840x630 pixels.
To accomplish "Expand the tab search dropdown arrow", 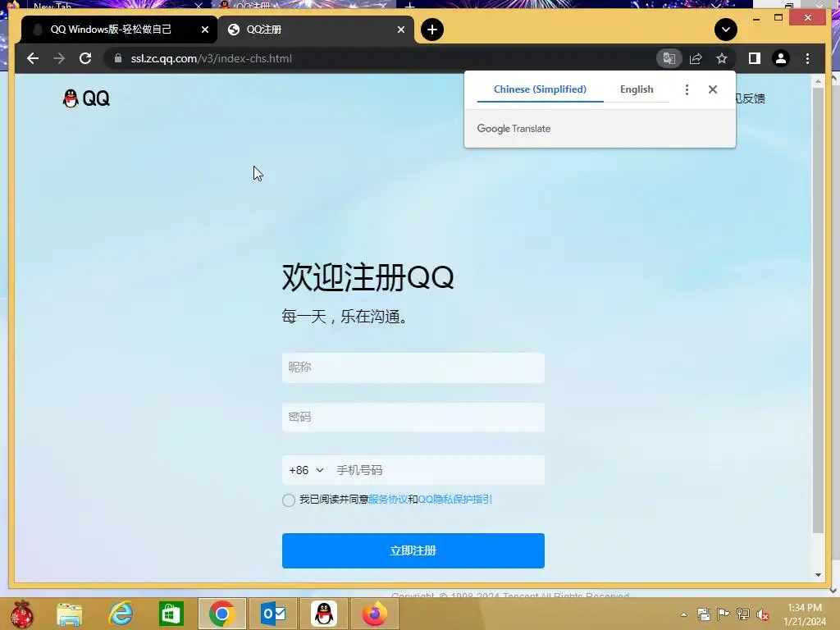I will click(726, 30).
